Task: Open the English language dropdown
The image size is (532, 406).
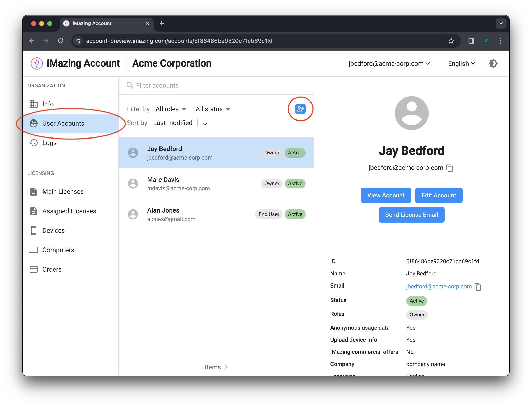Action: pos(461,63)
